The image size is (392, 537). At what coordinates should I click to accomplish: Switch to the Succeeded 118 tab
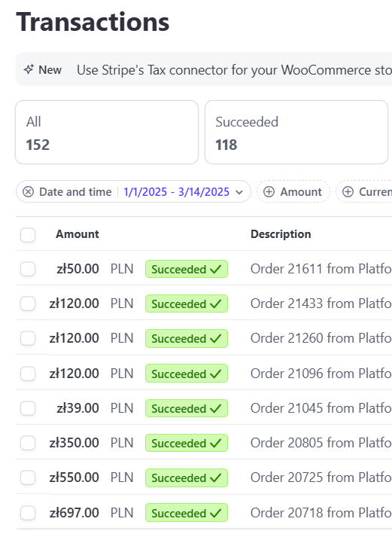[x=296, y=133]
